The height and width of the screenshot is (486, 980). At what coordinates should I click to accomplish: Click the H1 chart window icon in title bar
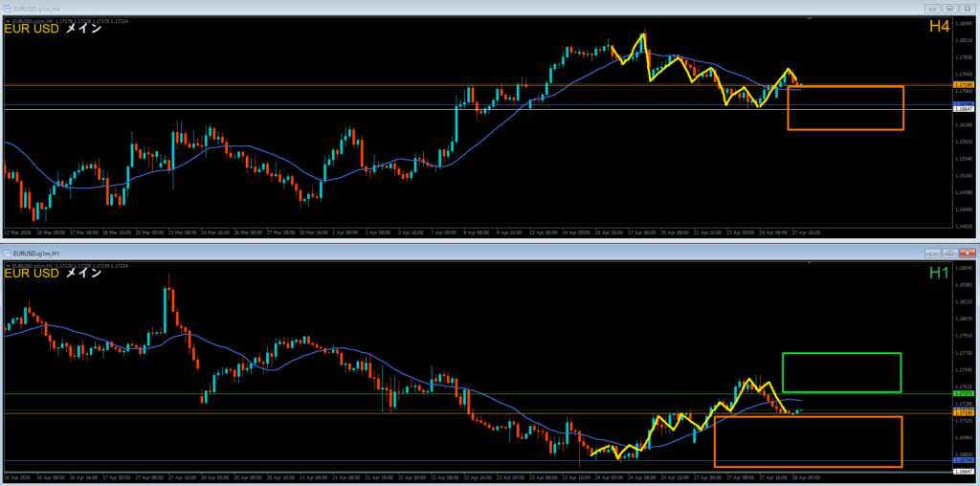(7, 253)
